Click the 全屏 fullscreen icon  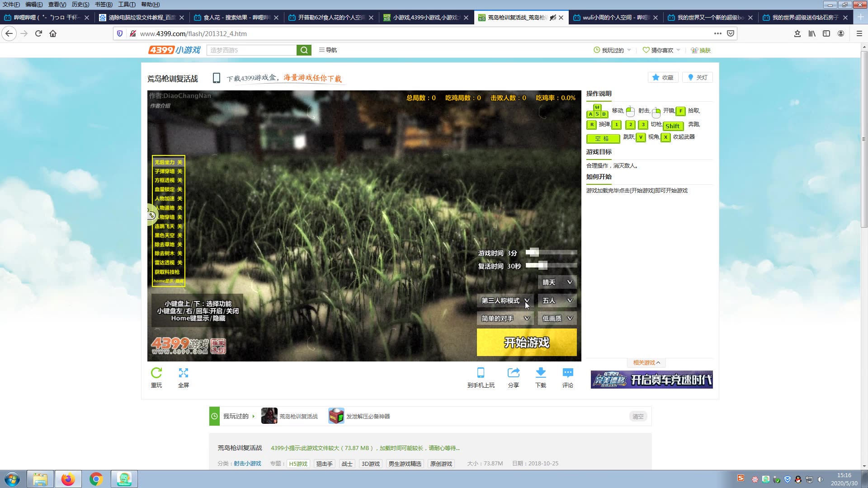click(184, 373)
